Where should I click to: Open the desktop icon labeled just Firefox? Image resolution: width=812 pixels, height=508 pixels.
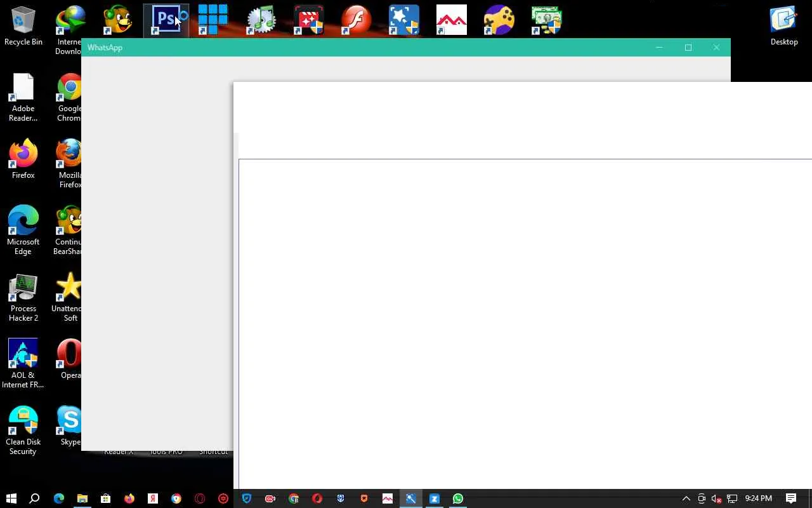[x=23, y=159]
